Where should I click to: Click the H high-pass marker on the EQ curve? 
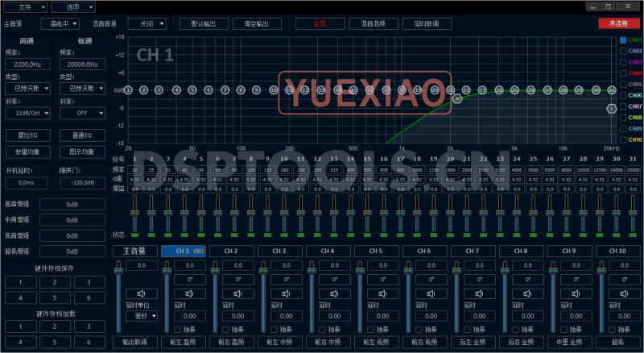457,98
